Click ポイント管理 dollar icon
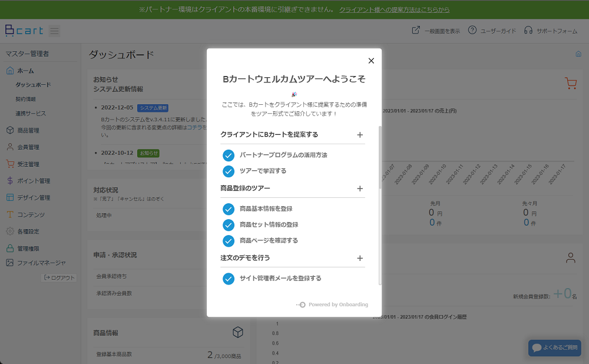Viewport: 589px width, 364px height. (10, 181)
